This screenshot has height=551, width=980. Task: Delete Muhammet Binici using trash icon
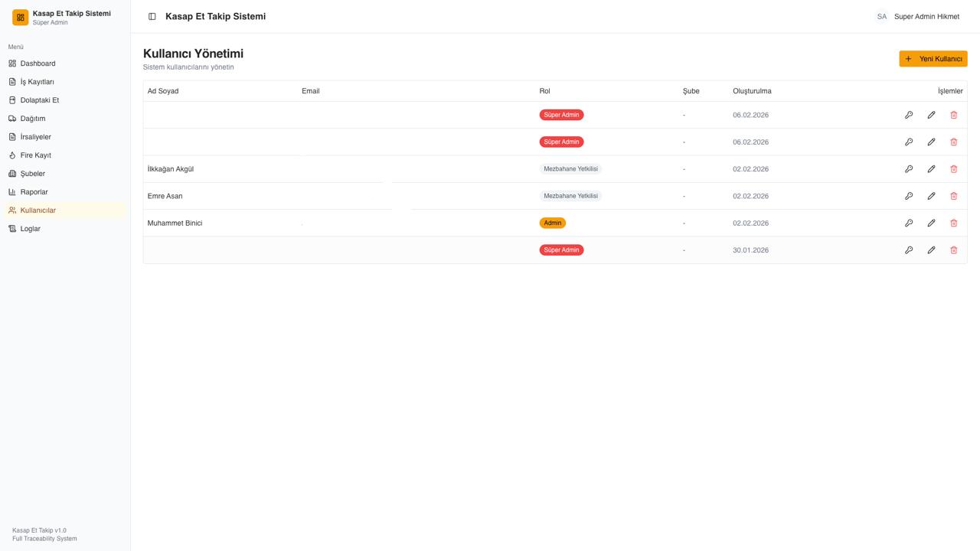(953, 223)
